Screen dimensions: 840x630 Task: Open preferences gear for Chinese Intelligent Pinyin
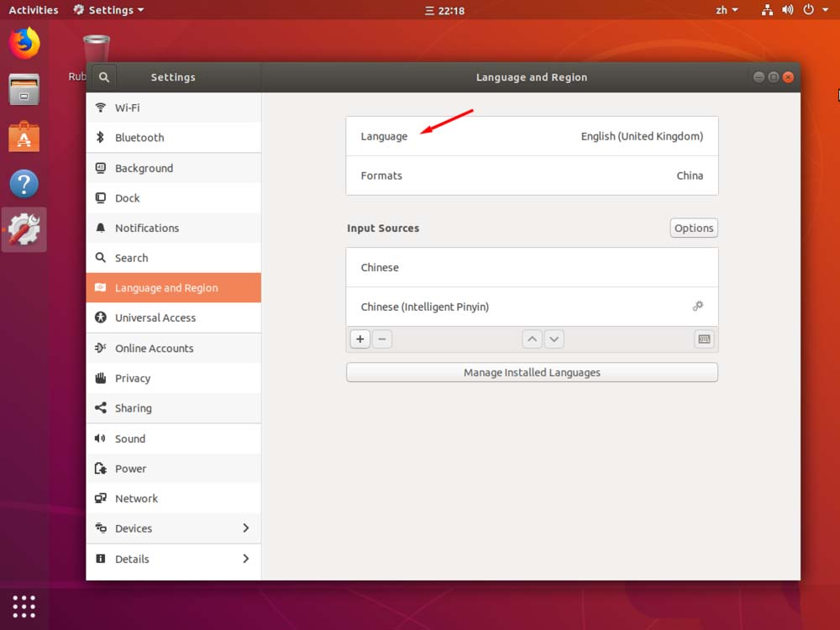tap(697, 306)
